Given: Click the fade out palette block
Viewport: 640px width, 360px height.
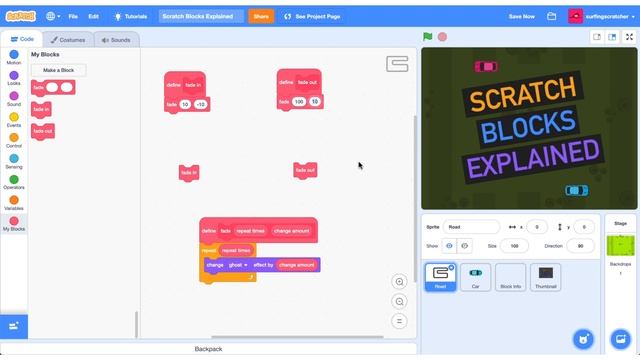Looking at the screenshot, I should coord(43,131).
